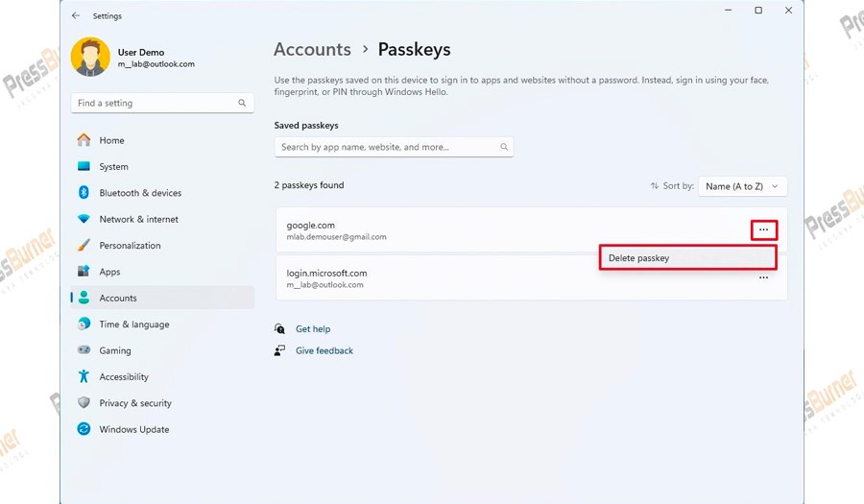
Task: Open Bluetooth & devices settings icon
Action: point(84,193)
